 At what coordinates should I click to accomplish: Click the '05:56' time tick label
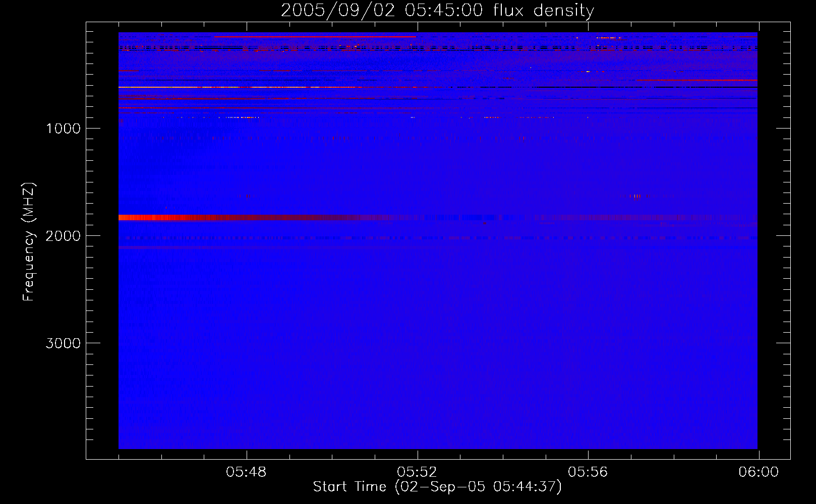[588, 472]
